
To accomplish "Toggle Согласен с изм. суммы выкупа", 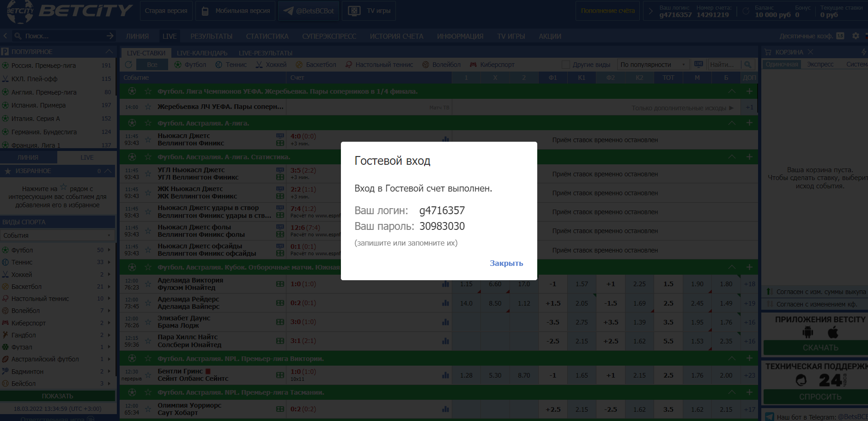I will pos(770,292).
